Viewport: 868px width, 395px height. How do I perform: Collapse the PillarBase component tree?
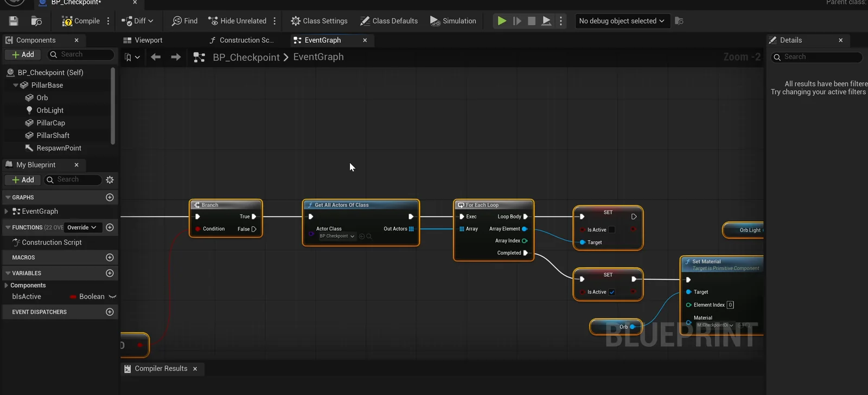16,85
